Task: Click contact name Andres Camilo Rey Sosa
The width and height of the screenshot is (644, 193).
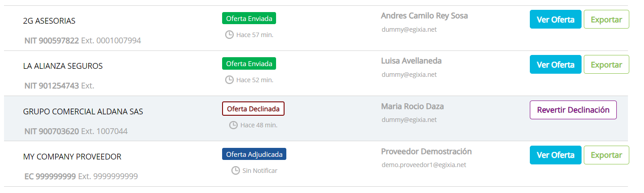Action: pyautogui.click(x=424, y=16)
